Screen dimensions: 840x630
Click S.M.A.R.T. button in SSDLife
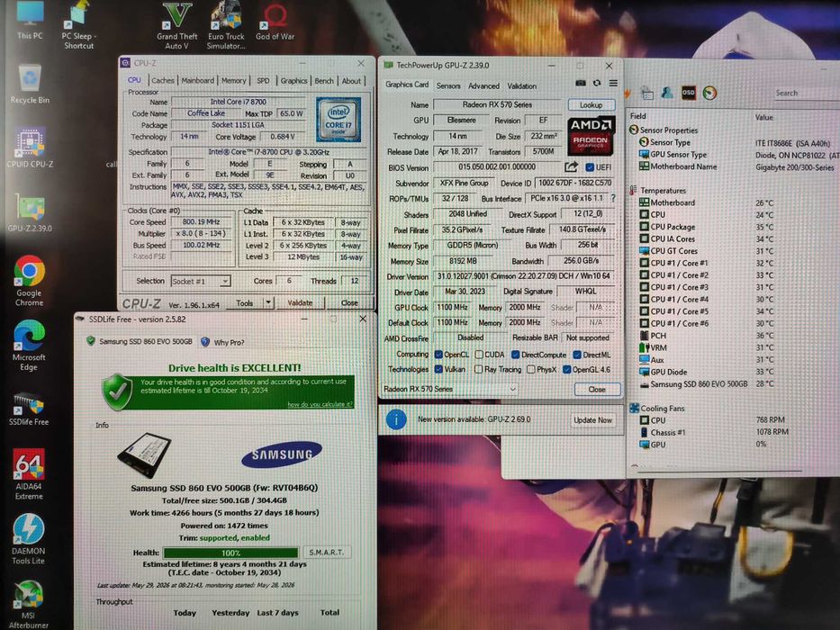point(327,553)
